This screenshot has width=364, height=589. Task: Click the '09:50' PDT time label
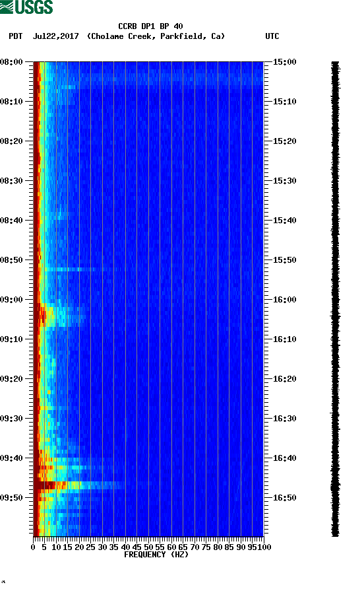[12, 498]
